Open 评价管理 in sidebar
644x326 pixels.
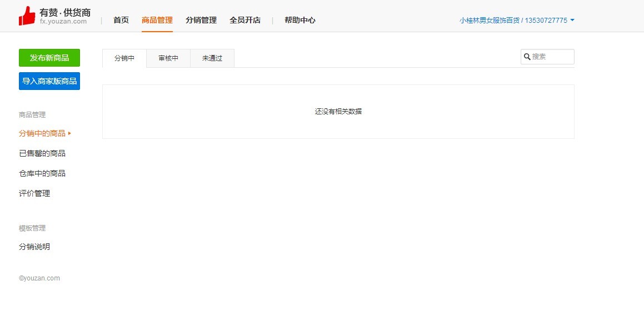pyautogui.click(x=34, y=193)
